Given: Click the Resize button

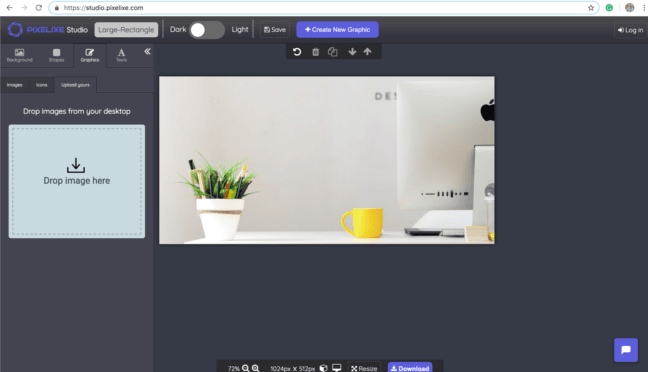Looking at the screenshot, I should pyautogui.click(x=364, y=368).
